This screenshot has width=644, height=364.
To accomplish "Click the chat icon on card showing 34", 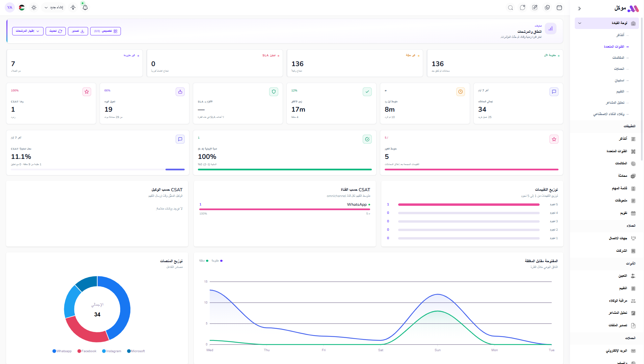I will pyautogui.click(x=554, y=92).
